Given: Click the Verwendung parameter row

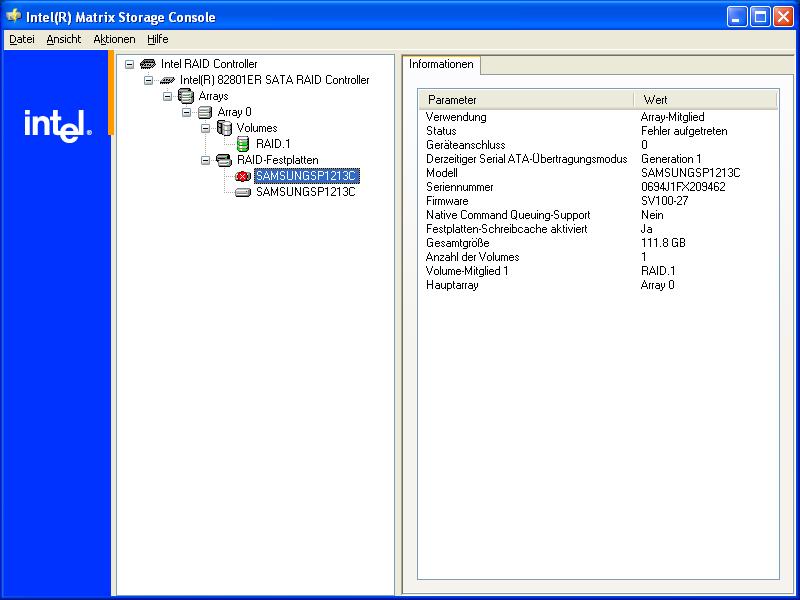Looking at the screenshot, I should click(598, 117).
